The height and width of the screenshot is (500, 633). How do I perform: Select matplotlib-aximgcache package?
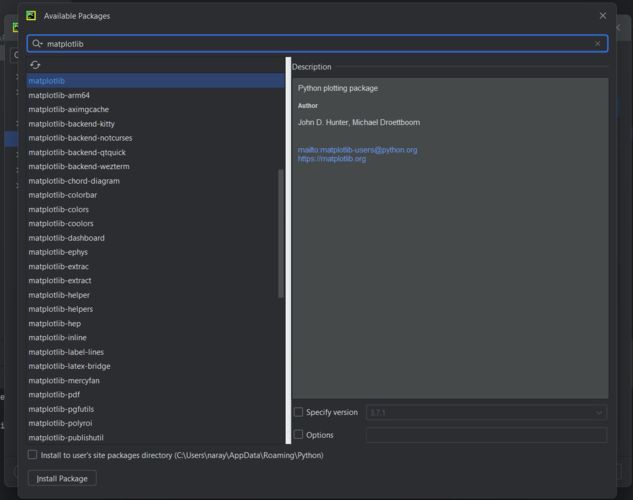coord(155,109)
